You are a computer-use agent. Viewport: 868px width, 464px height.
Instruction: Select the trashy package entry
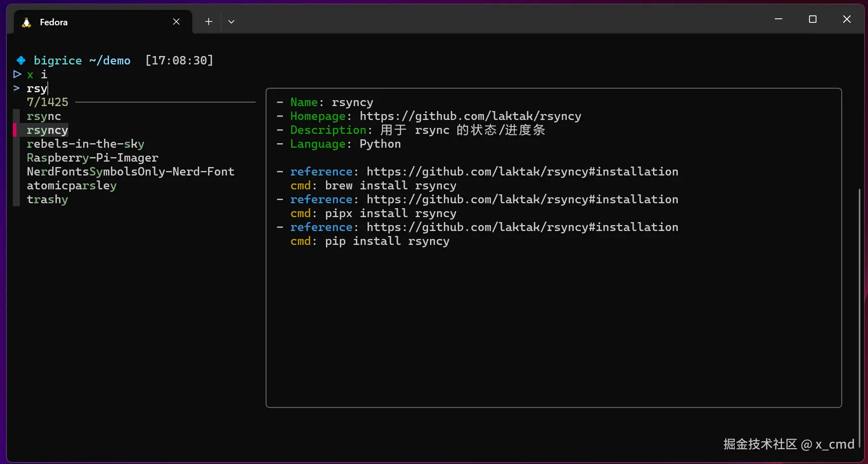pos(48,200)
